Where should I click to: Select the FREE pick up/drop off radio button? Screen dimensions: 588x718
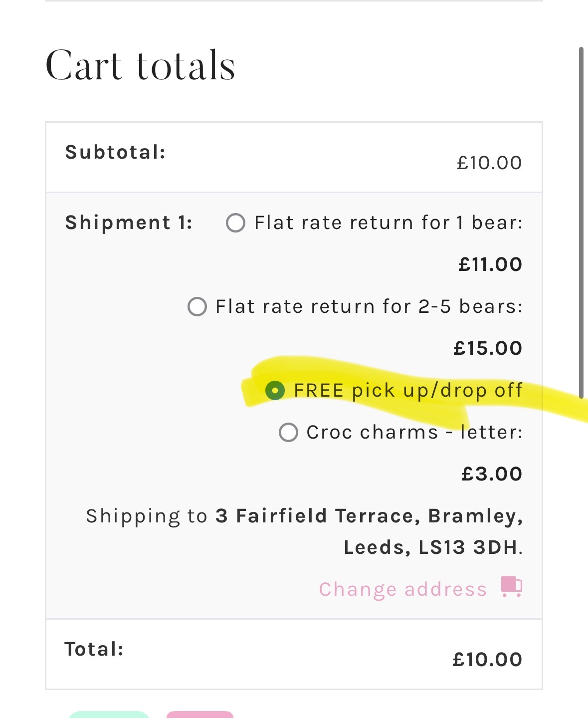pos(275,390)
